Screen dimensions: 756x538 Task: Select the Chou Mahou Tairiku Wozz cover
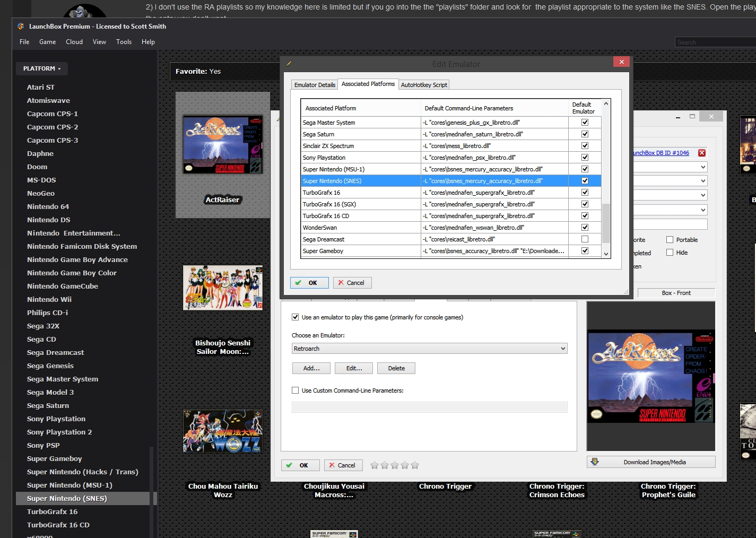pyautogui.click(x=223, y=431)
